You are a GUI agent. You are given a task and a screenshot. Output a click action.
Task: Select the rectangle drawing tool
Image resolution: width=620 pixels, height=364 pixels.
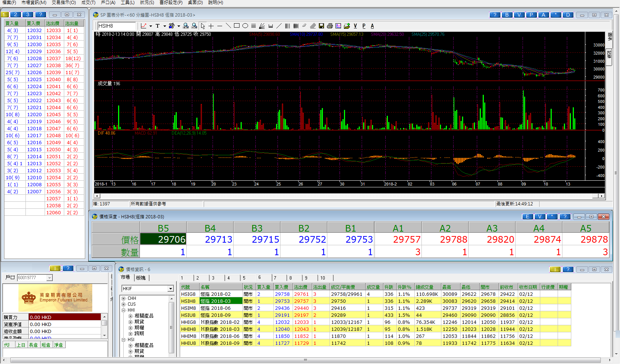coord(237,26)
